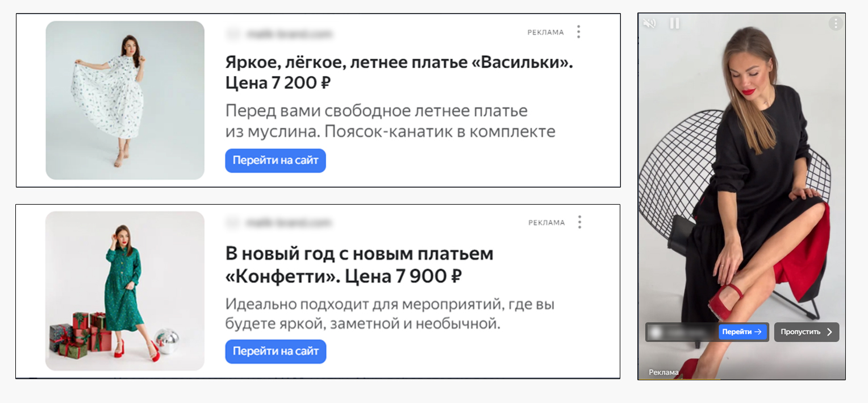Click the «Реклама» label in the video

coord(663,372)
